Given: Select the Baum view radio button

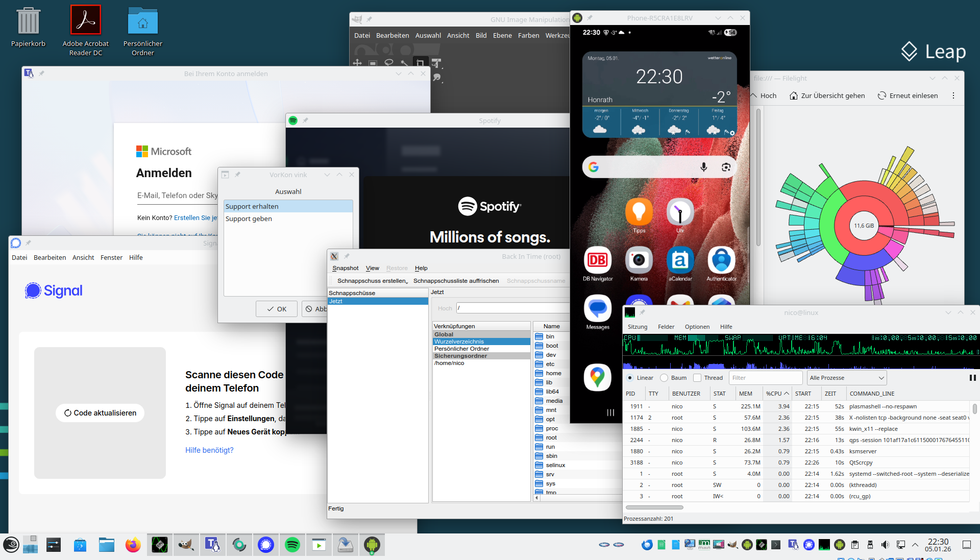Looking at the screenshot, I should coord(664,378).
